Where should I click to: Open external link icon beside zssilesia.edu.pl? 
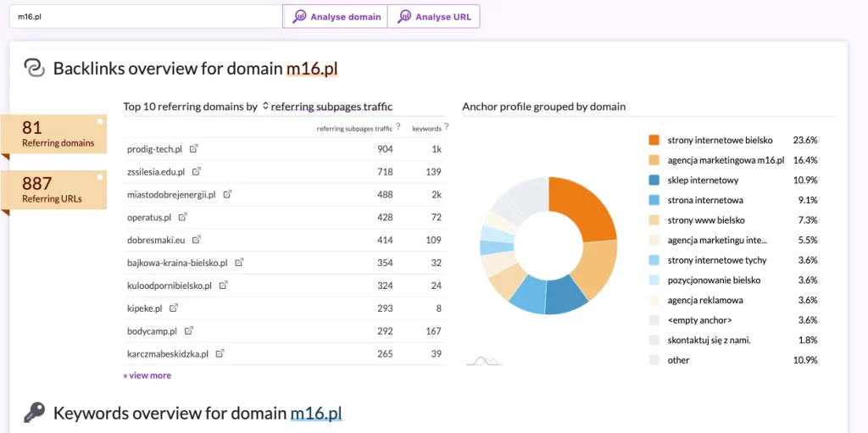pyautogui.click(x=198, y=171)
